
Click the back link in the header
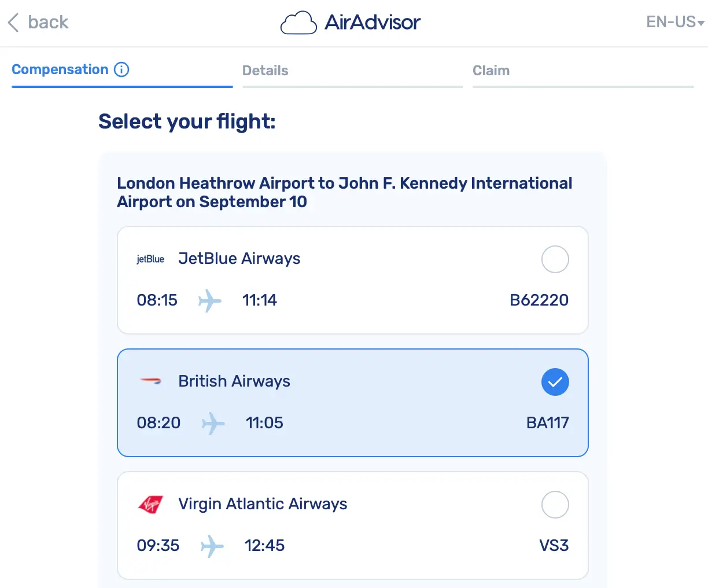point(49,22)
